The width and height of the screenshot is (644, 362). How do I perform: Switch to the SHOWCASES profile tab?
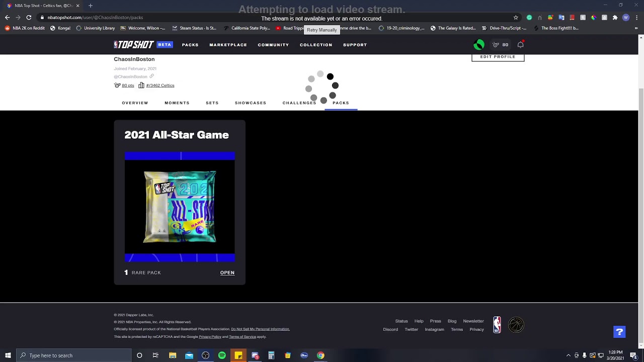(251, 103)
